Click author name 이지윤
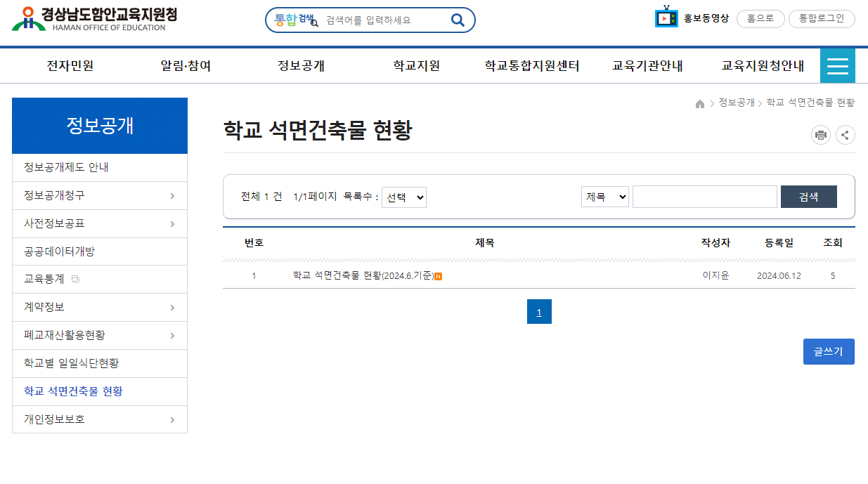Image resolution: width=868 pixels, height=484 pixels. (x=715, y=275)
